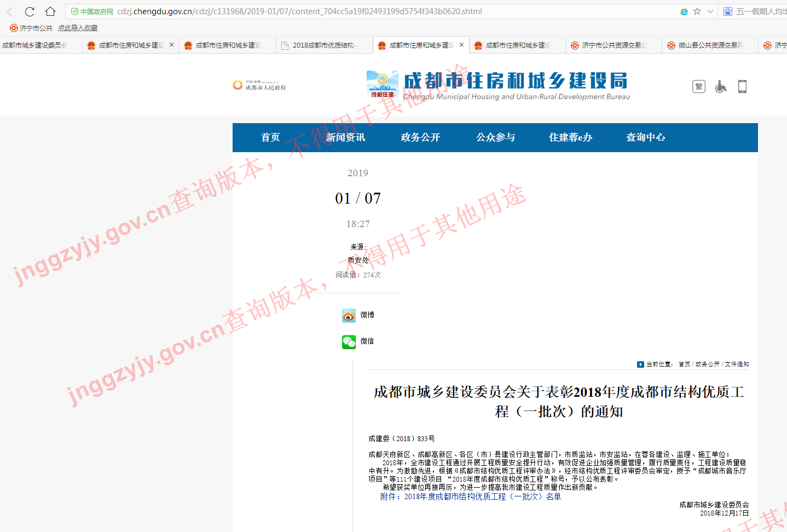
Task: Click 文件通知 in the breadcrumb
Action: tap(737, 364)
